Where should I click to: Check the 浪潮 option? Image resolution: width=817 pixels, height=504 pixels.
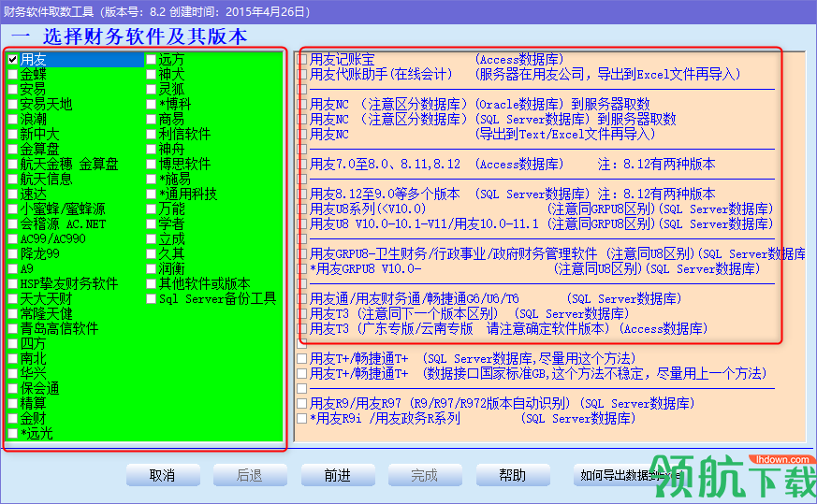point(13,120)
